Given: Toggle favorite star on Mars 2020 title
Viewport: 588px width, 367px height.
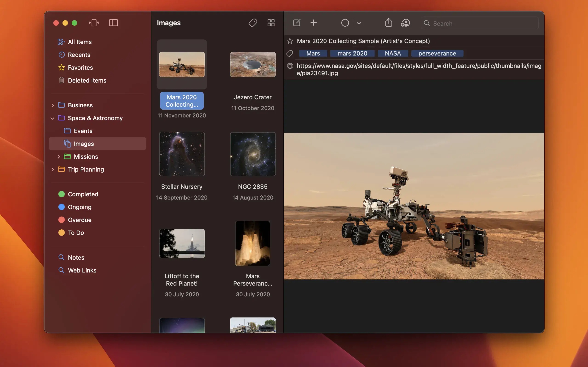Looking at the screenshot, I should point(290,41).
